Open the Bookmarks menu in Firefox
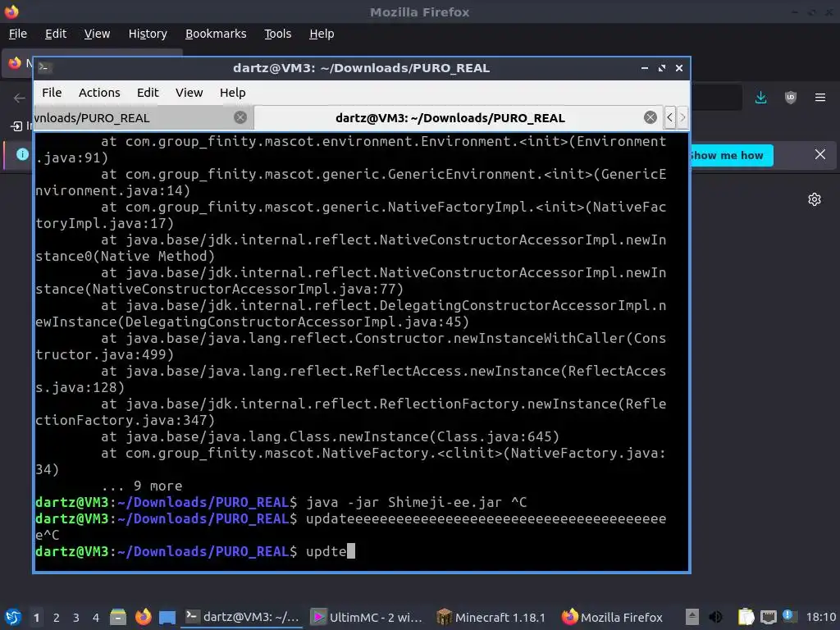Image resolution: width=840 pixels, height=630 pixels. [x=216, y=34]
